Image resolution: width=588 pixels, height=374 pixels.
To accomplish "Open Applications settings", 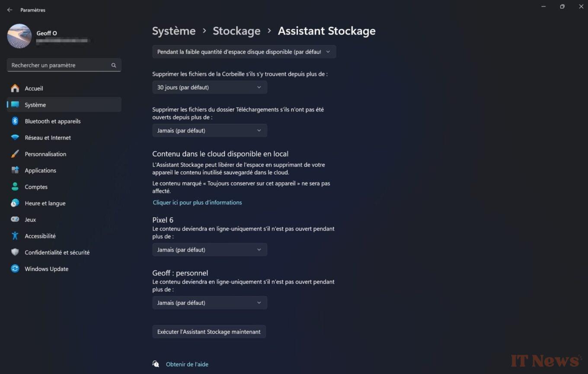I will click(41, 170).
